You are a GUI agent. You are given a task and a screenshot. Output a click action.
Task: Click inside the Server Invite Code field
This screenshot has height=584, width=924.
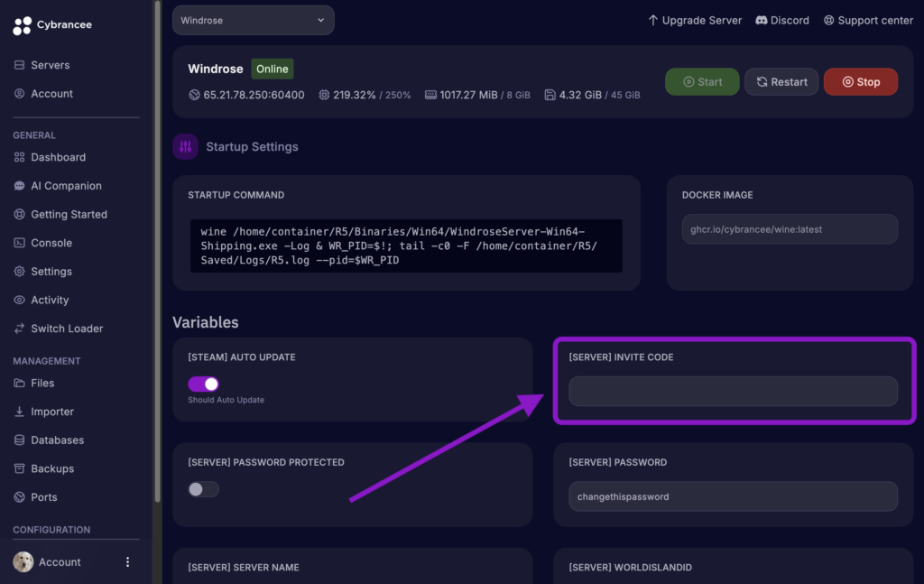coord(733,391)
